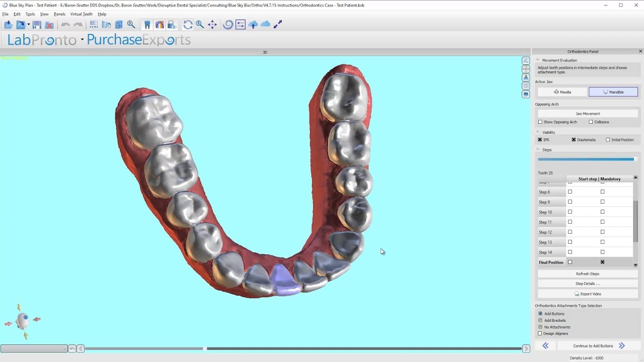Select Add Brackets radio option
The height and width of the screenshot is (362, 644).
(540, 320)
